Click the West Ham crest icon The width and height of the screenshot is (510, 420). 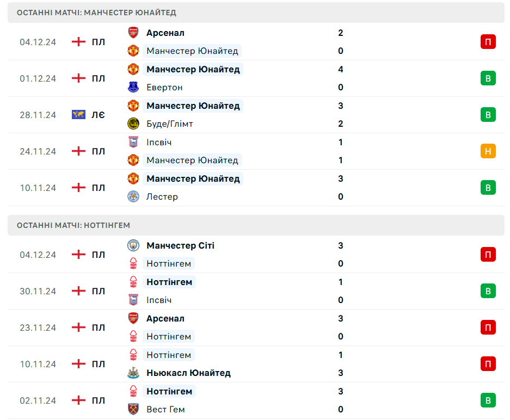coord(133,409)
